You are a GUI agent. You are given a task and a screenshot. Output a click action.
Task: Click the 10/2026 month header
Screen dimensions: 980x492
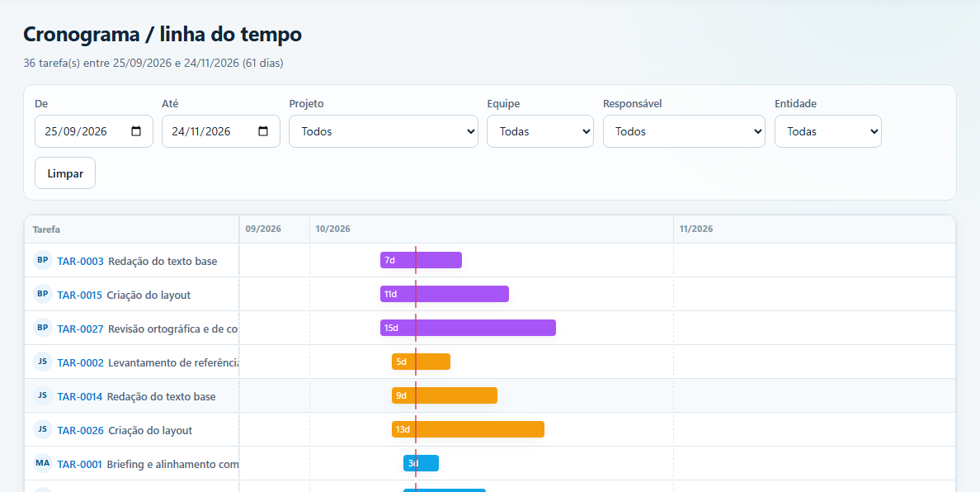(x=332, y=229)
